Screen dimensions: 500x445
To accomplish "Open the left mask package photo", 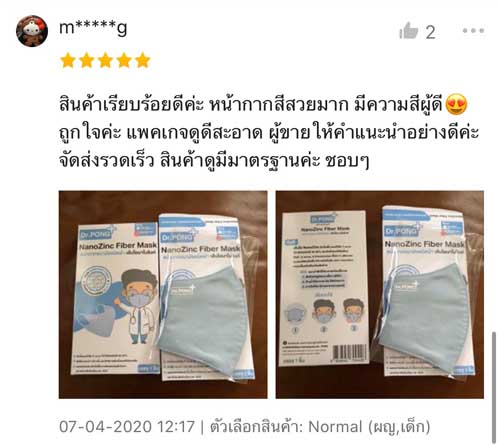I will [x=163, y=295].
